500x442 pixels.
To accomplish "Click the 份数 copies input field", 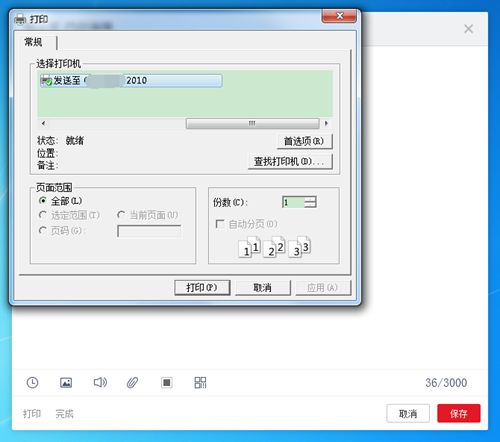I will [293, 202].
